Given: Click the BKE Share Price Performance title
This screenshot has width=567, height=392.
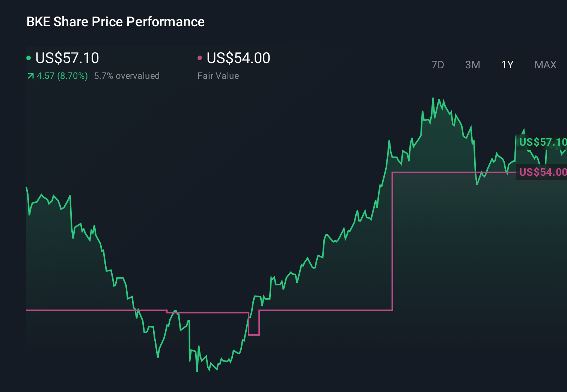Looking at the screenshot, I should [115, 22].
